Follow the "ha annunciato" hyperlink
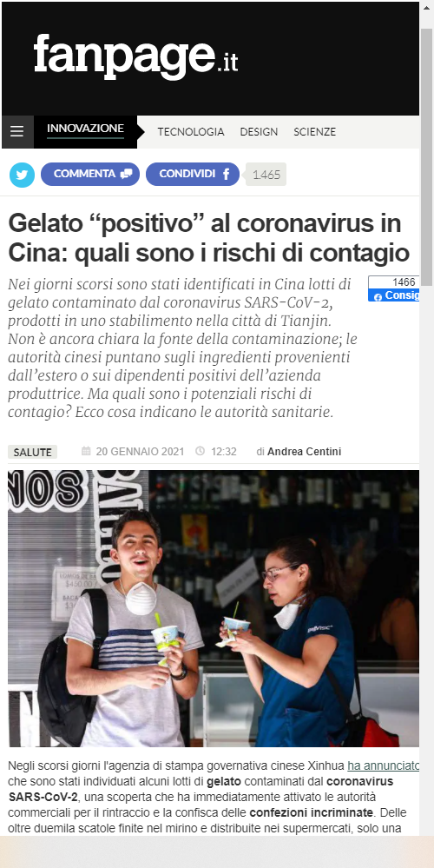 tap(383, 766)
